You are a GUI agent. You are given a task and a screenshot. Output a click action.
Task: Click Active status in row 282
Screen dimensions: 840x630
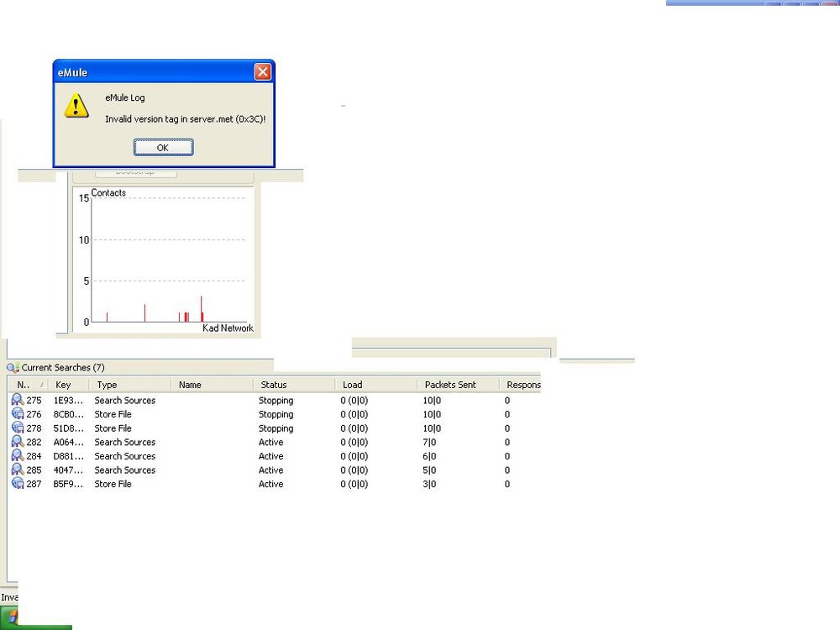(271, 442)
